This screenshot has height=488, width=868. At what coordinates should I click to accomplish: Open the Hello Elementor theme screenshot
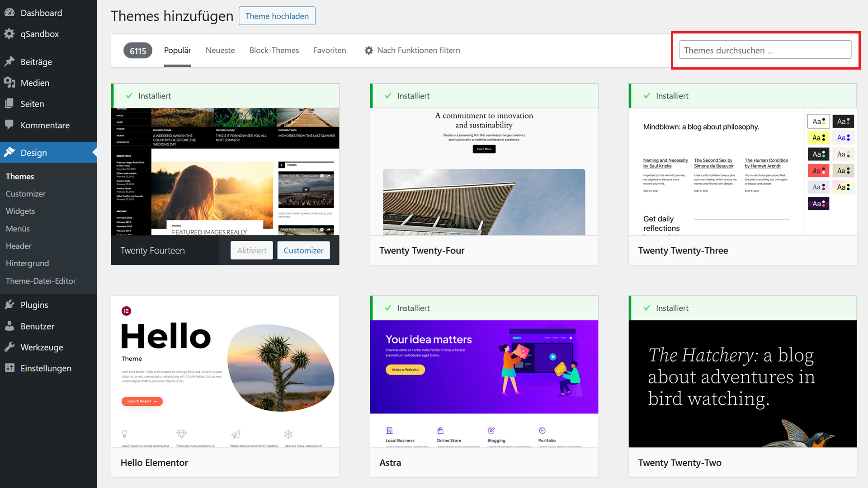(225, 372)
